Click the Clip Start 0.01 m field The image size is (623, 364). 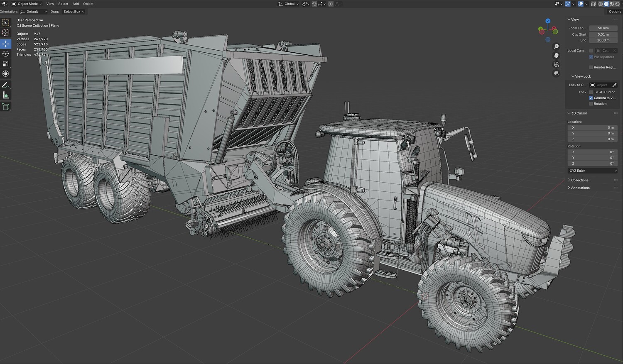(603, 34)
